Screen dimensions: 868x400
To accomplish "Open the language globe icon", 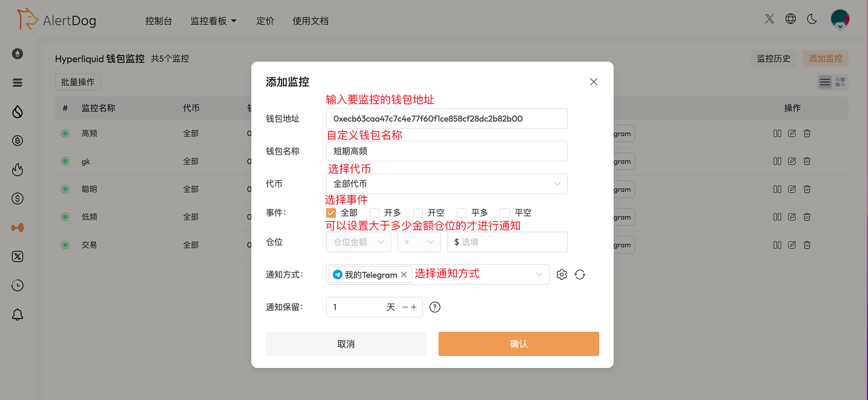I will (x=791, y=19).
